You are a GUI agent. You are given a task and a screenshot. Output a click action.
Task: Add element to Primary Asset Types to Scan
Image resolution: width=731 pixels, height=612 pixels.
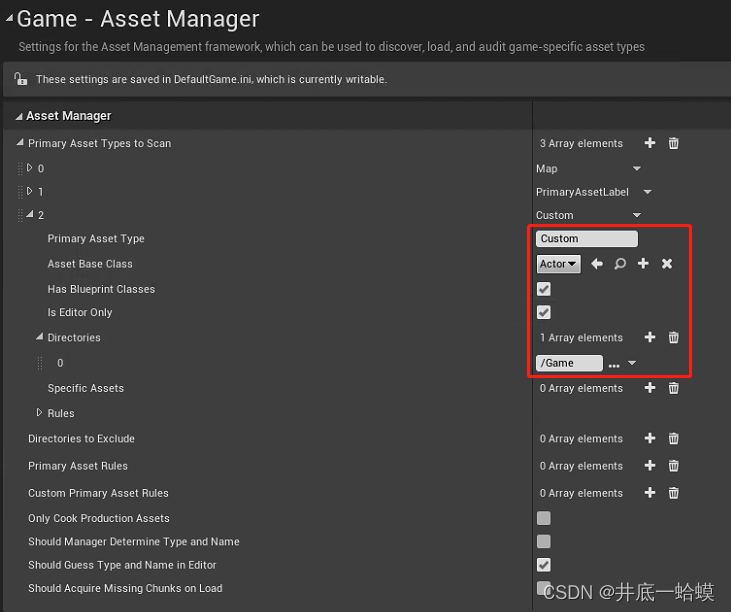[650, 143]
